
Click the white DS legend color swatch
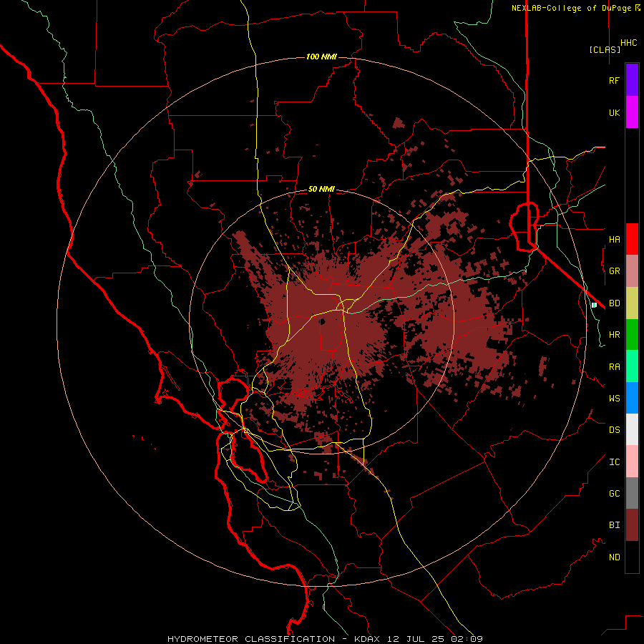coord(632,429)
